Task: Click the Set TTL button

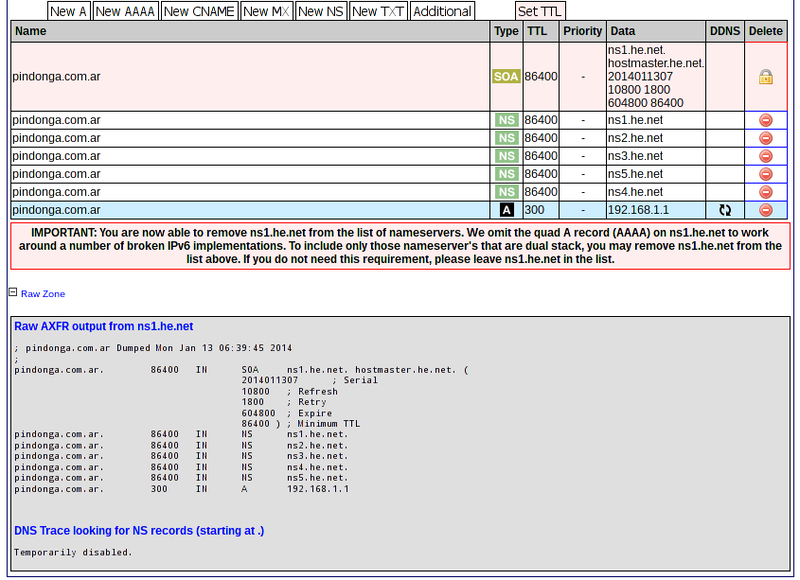Action: (x=540, y=11)
